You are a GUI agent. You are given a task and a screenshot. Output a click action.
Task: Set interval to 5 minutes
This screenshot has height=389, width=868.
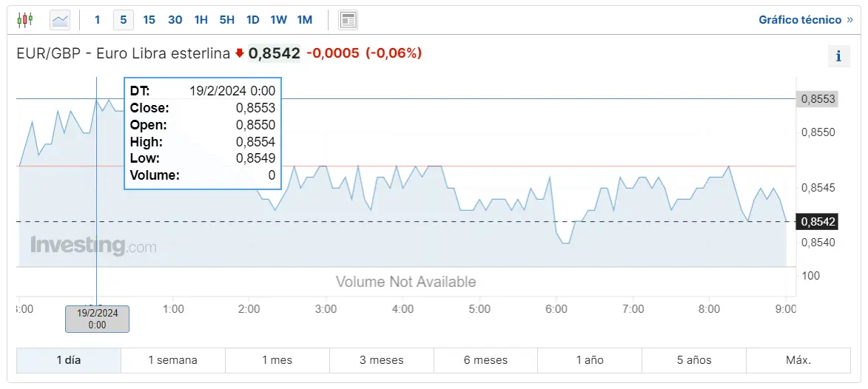click(124, 21)
